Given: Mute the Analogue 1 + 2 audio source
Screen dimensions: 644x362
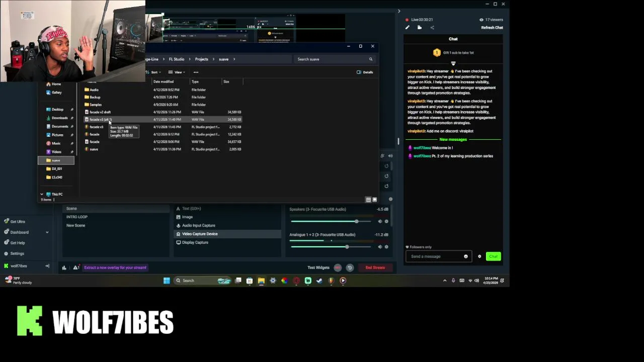Looking at the screenshot, I should pos(380,247).
